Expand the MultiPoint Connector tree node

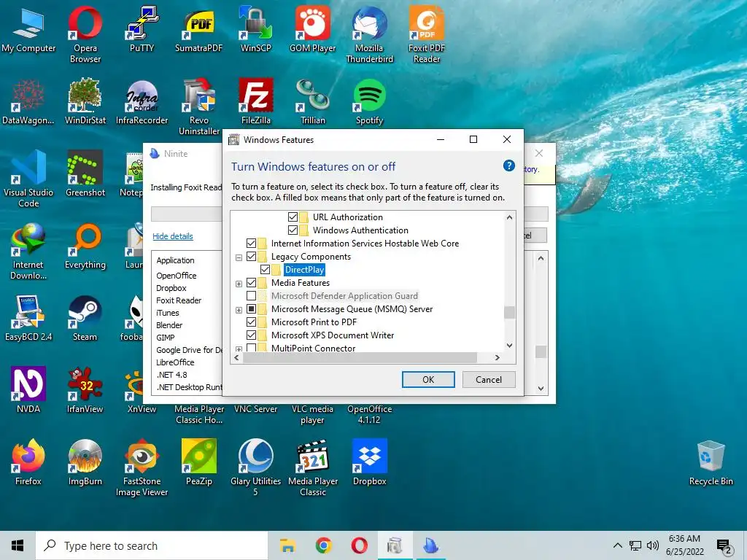click(239, 349)
